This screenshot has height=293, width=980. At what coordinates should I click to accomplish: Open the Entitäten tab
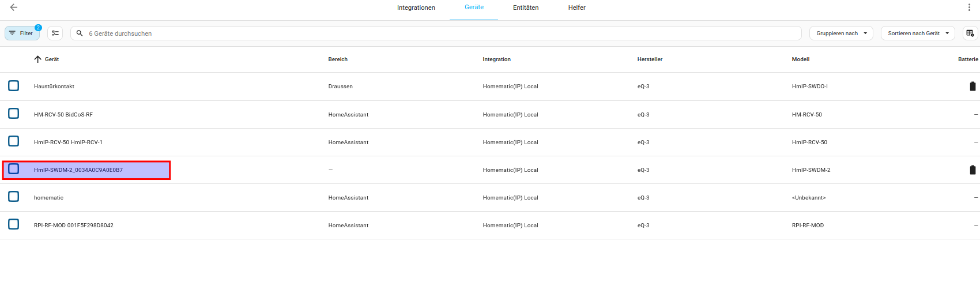(x=526, y=8)
